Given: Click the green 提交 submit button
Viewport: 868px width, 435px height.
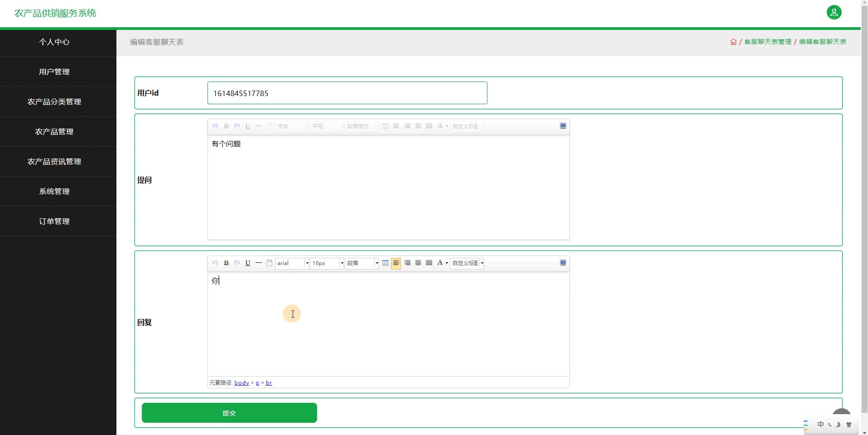Looking at the screenshot, I should (229, 413).
